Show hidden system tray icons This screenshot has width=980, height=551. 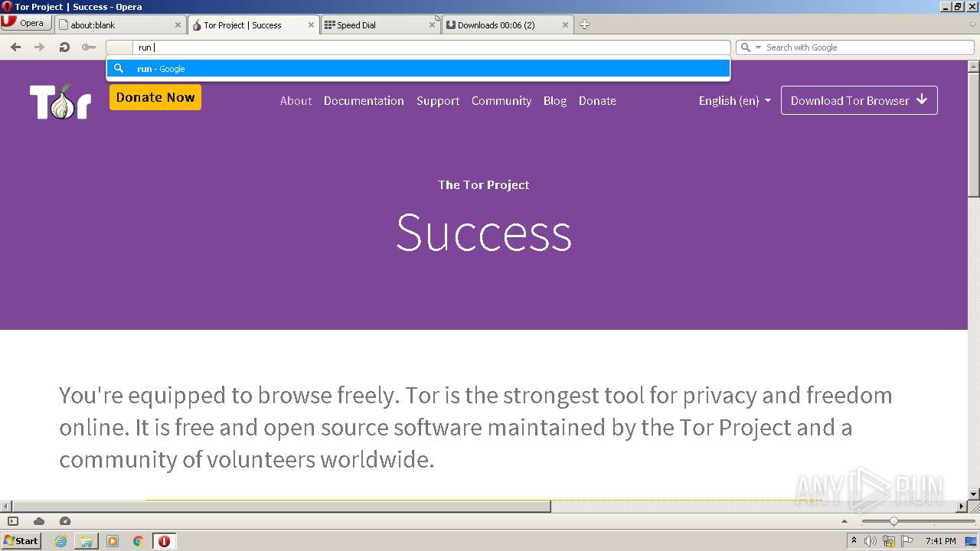tap(854, 541)
